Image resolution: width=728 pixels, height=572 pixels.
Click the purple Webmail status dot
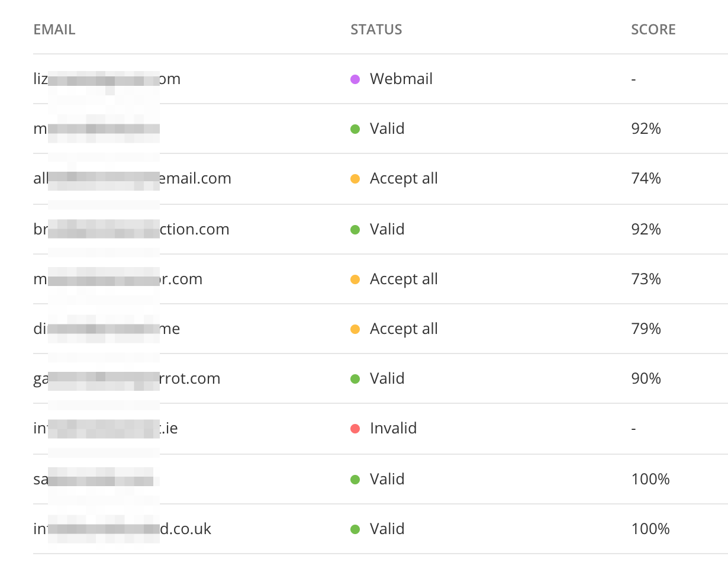click(x=356, y=79)
